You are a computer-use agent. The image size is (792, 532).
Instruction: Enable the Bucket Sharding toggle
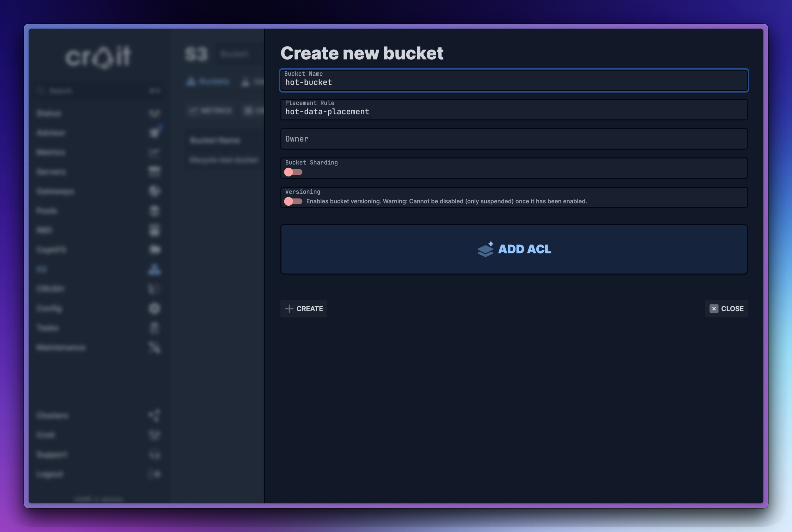coord(293,172)
